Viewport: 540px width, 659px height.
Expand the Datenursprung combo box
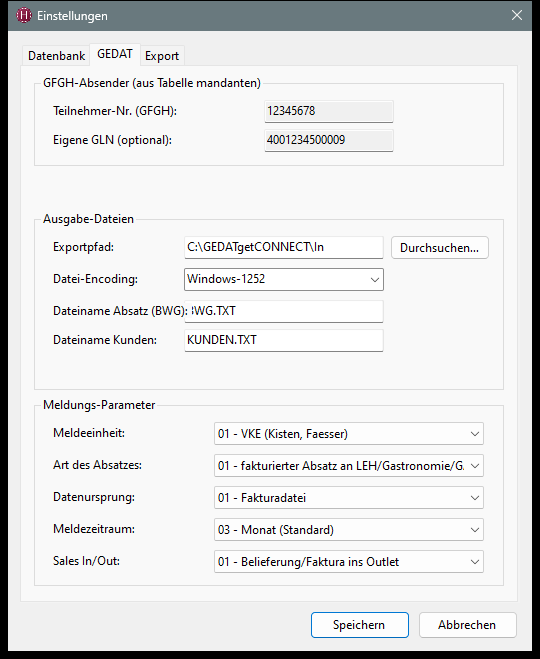tap(349, 498)
